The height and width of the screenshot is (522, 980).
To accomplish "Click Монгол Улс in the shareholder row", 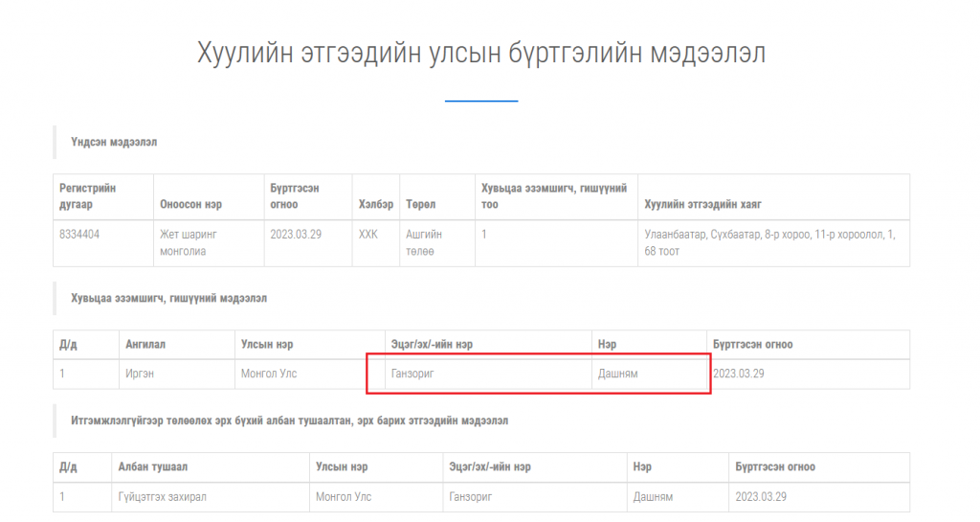I will (269, 374).
